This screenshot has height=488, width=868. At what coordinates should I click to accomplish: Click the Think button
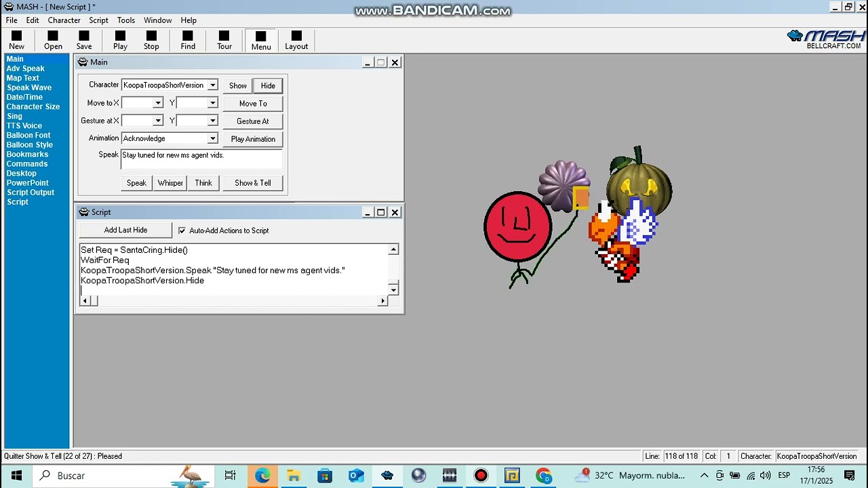(203, 183)
